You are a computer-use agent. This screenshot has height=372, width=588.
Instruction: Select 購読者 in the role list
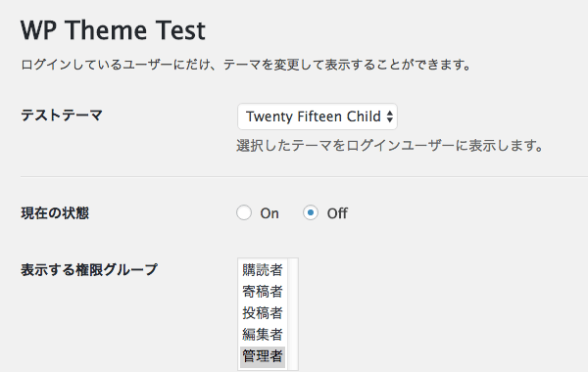click(x=263, y=270)
